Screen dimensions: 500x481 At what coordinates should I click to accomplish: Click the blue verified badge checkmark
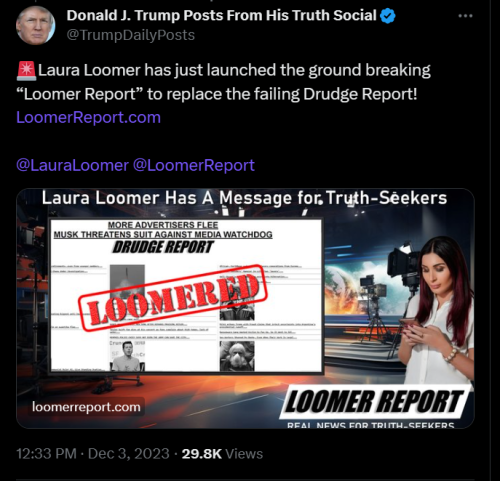(x=388, y=16)
